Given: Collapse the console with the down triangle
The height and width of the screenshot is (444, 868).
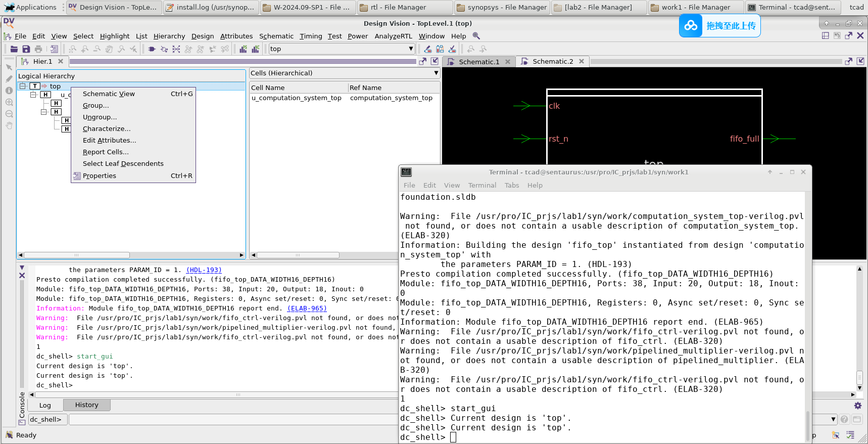Looking at the screenshot, I should tap(22, 268).
